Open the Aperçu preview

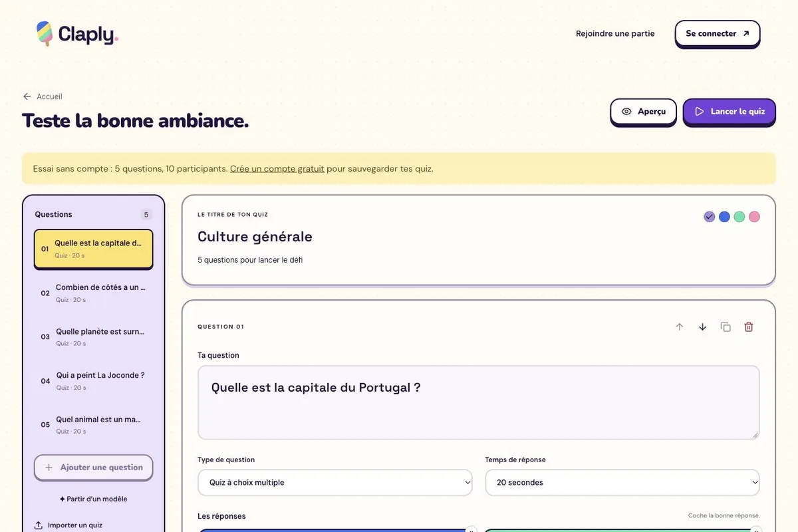(x=643, y=112)
